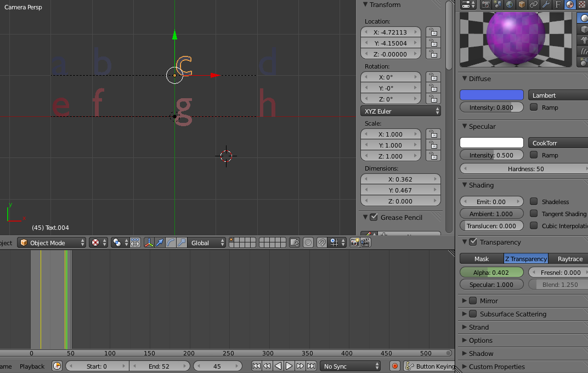Toggle lock layers to scene icon

point(295,243)
